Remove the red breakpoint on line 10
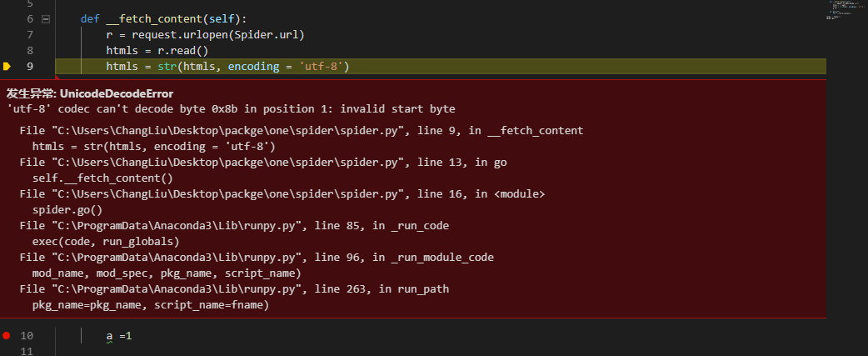The image size is (868, 356). tap(7, 335)
